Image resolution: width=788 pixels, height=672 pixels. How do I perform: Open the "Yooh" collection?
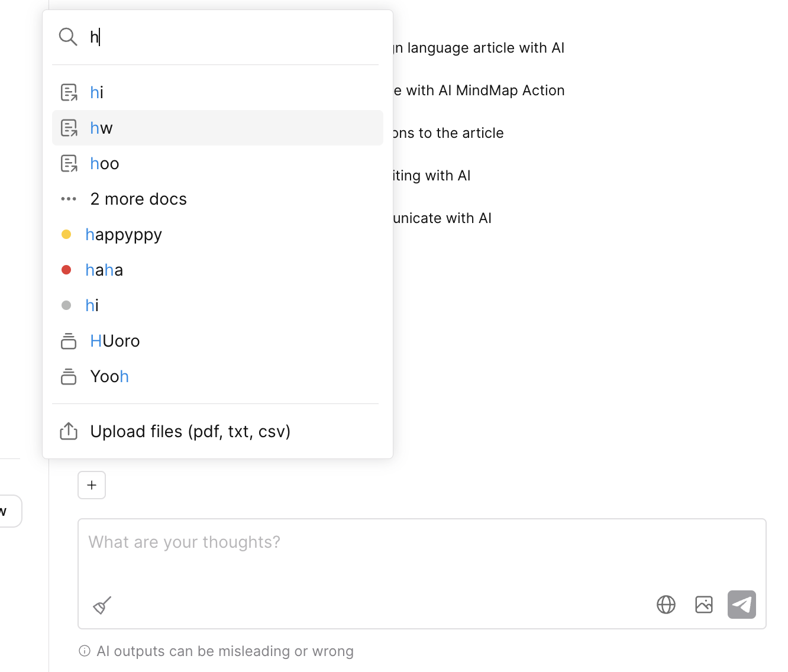coord(109,376)
